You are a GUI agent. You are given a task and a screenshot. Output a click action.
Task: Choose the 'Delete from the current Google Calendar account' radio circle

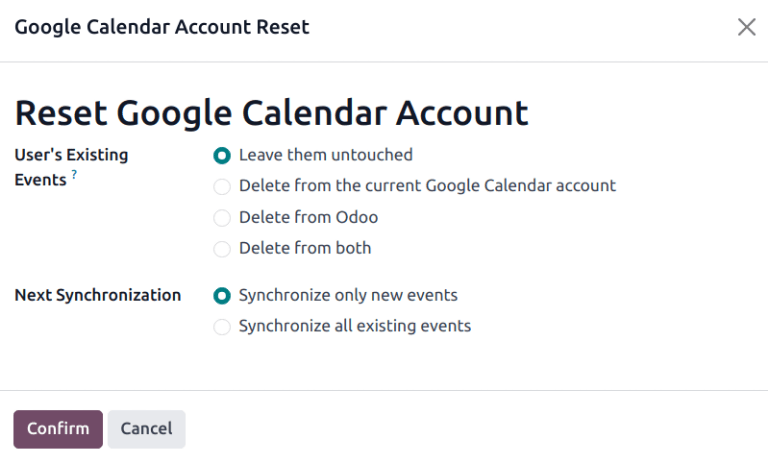click(222, 186)
